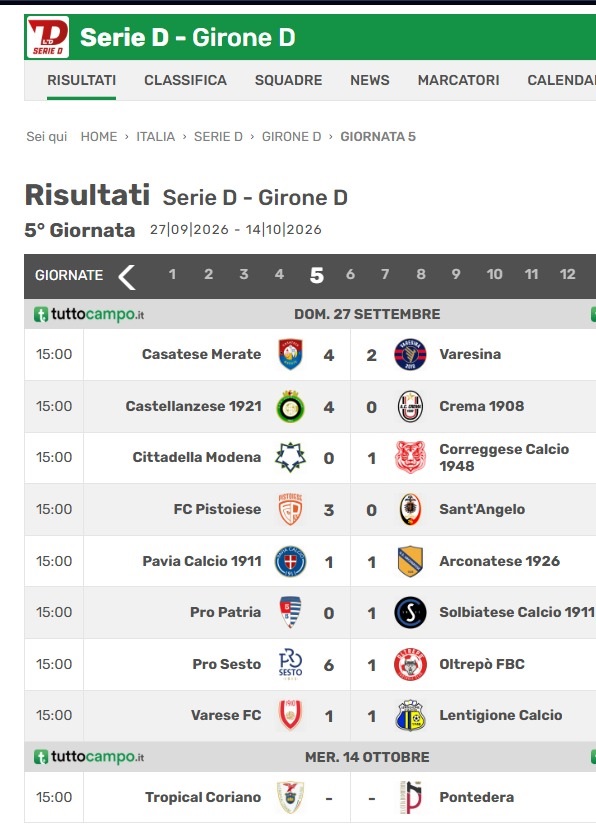Viewport: 596px width, 834px height.
Task: Click the Girone D breadcrumb link
Action: [x=291, y=137]
